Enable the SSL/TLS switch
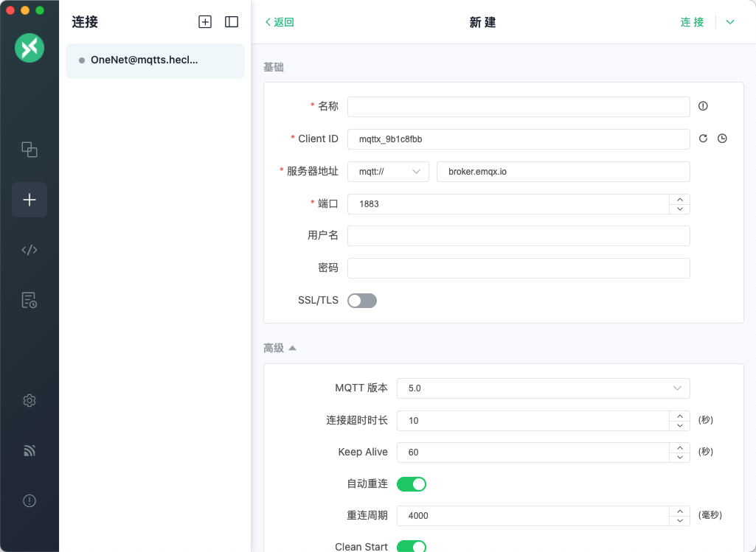 (362, 301)
